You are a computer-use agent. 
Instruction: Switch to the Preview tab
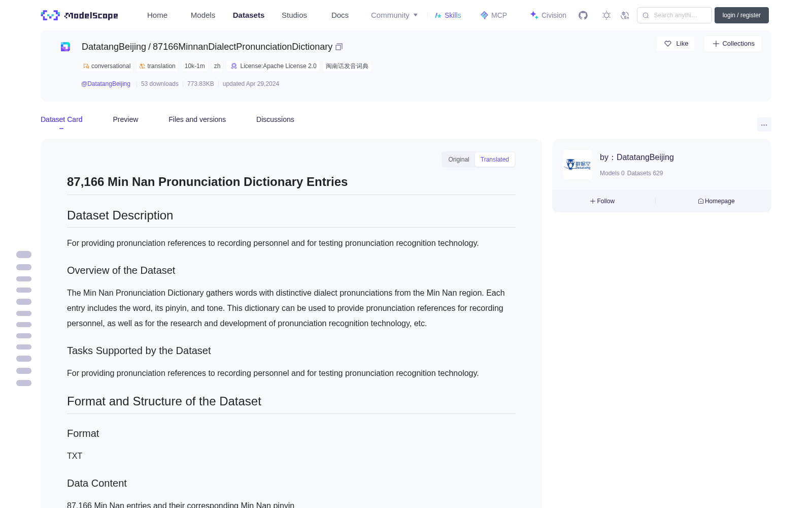pyautogui.click(x=125, y=119)
